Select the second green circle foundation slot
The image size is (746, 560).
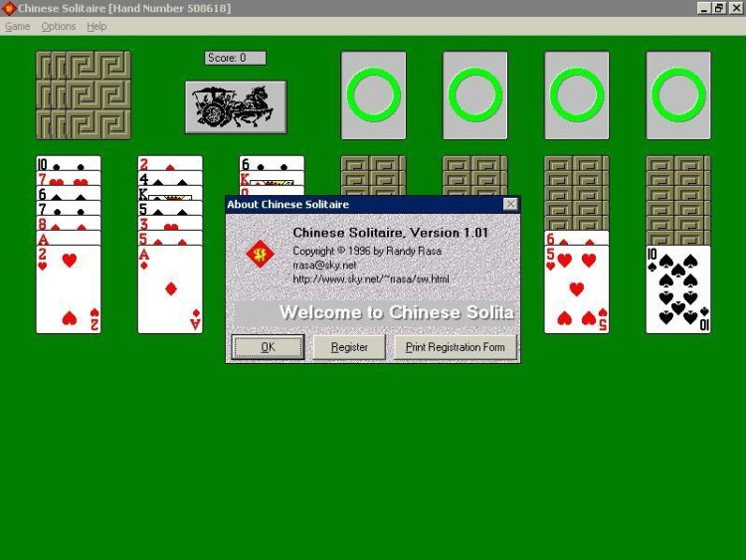[x=475, y=95]
